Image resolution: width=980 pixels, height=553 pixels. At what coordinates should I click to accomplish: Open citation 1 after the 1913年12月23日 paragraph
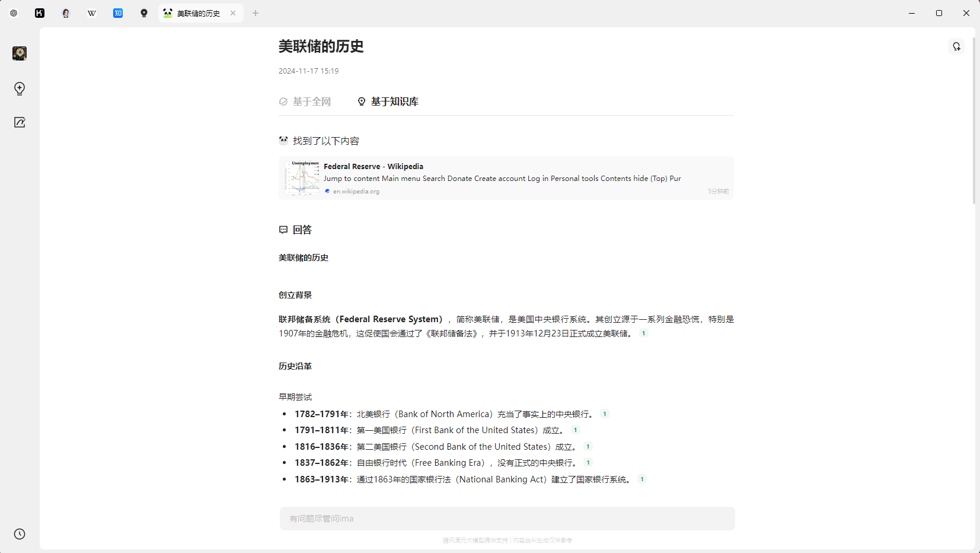click(643, 333)
